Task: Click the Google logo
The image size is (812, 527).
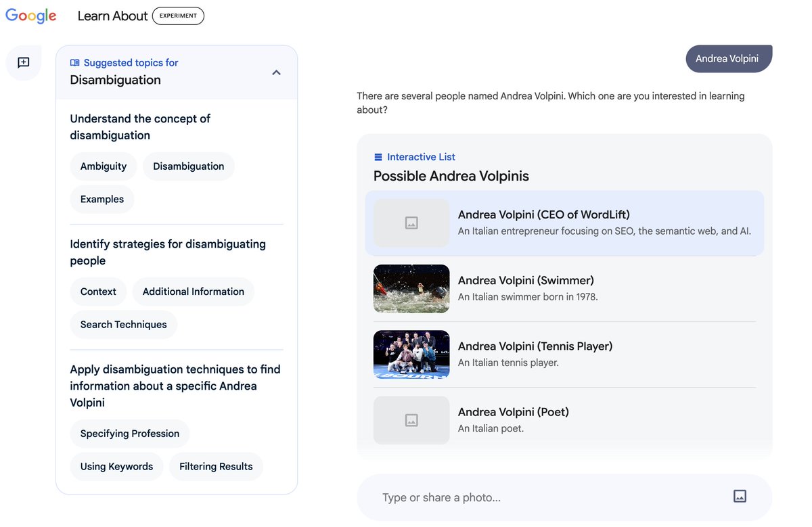Action: pyautogui.click(x=31, y=16)
